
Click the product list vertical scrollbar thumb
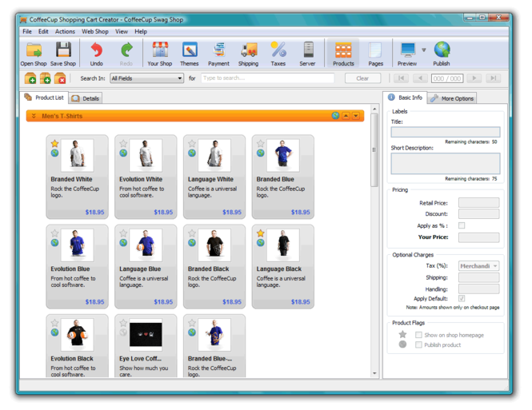pyautogui.click(x=374, y=149)
